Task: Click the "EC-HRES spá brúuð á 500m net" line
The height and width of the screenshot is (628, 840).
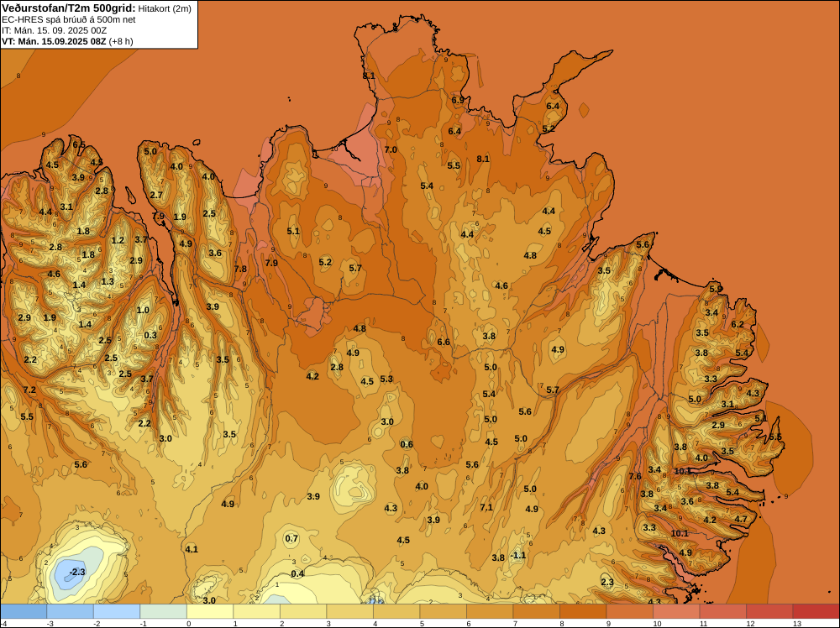Action: [69, 20]
